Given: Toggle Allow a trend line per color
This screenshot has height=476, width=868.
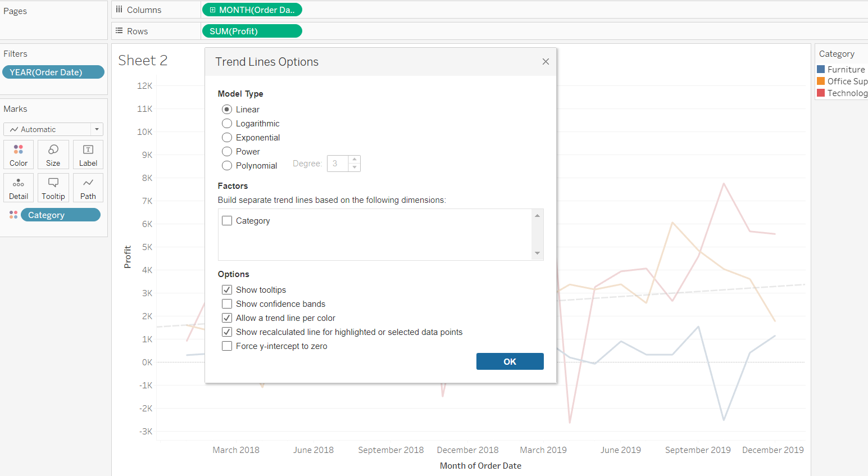Looking at the screenshot, I should tap(227, 318).
